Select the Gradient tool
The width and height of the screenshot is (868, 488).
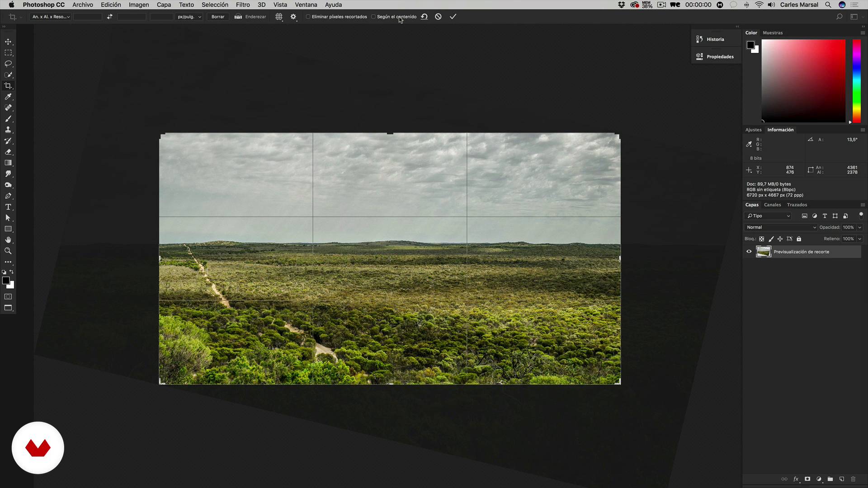tap(8, 163)
